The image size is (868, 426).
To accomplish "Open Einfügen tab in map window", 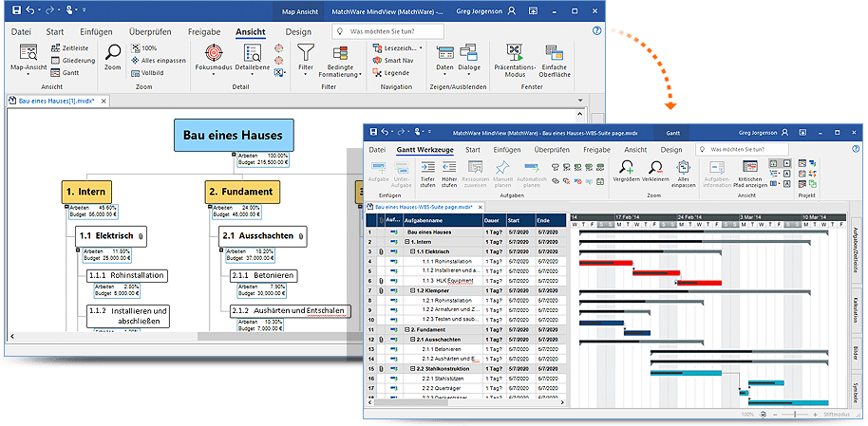I will click(x=96, y=31).
